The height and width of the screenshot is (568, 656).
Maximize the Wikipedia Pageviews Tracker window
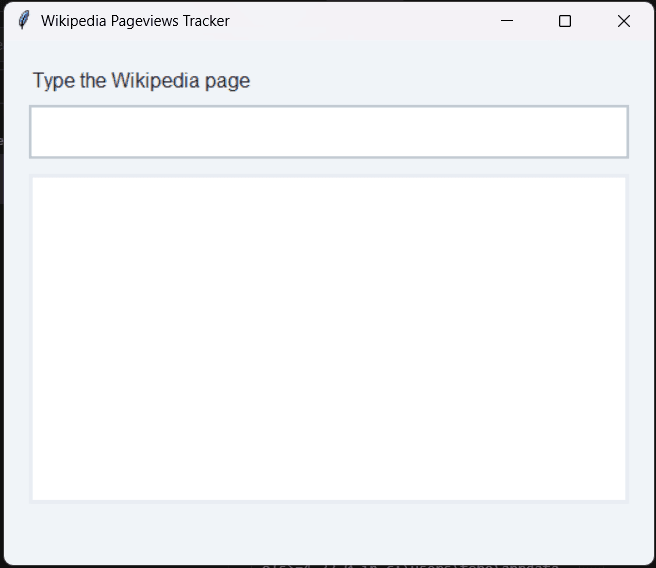click(x=565, y=20)
